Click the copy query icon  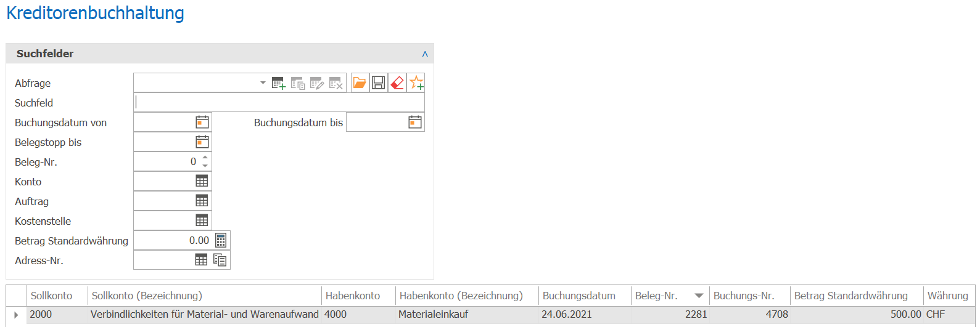pyautogui.click(x=298, y=83)
